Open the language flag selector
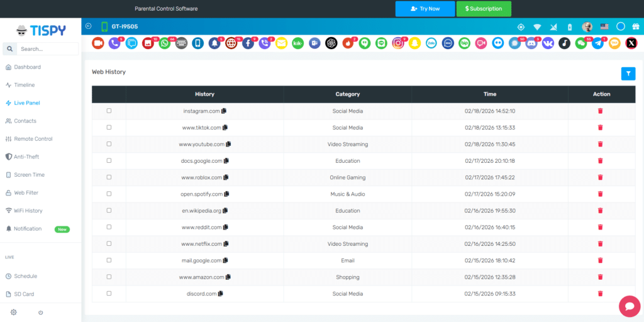The width and height of the screenshot is (644, 322). pos(604,26)
